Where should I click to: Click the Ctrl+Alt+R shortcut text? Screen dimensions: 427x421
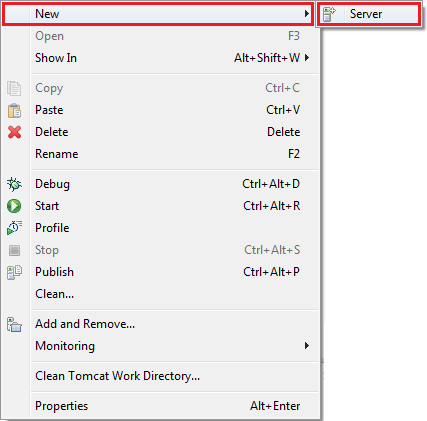272,206
